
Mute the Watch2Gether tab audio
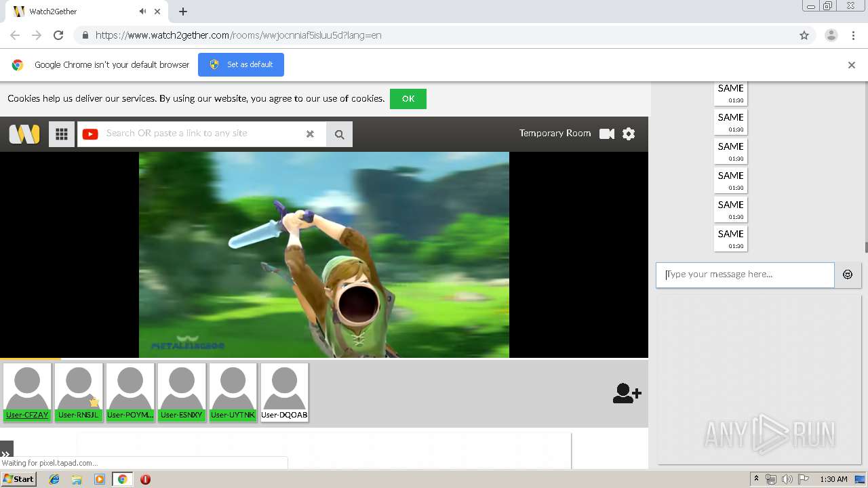click(142, 12)
